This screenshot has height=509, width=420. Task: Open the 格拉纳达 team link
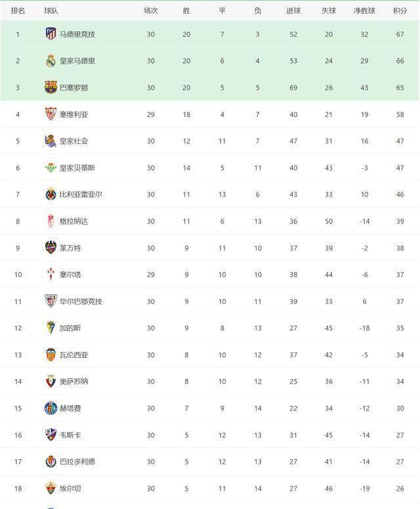point(73,221)
